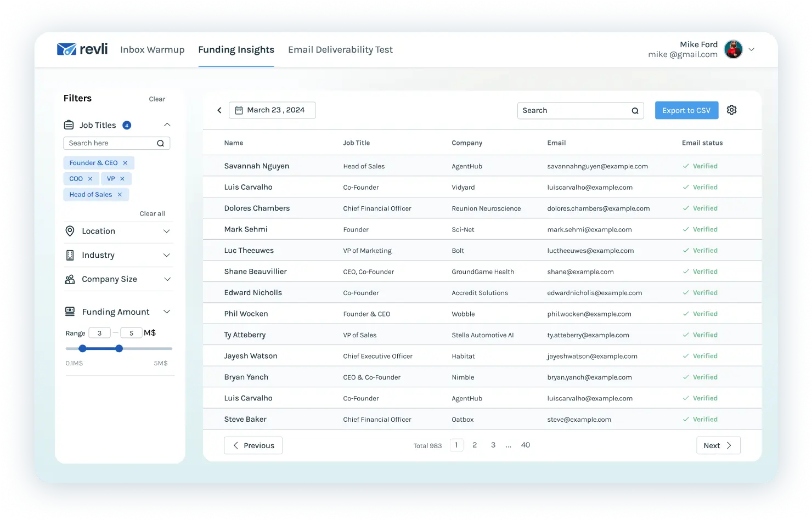Click the back arrow beside the date

point(219,110)
